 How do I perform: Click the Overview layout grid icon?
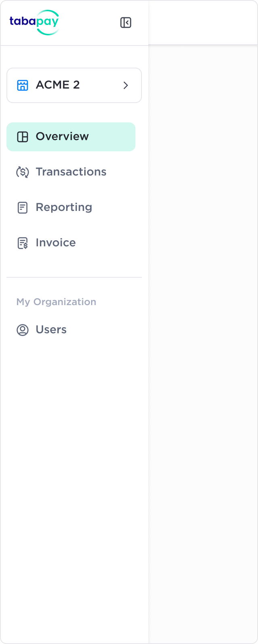[x=23, y=137]
